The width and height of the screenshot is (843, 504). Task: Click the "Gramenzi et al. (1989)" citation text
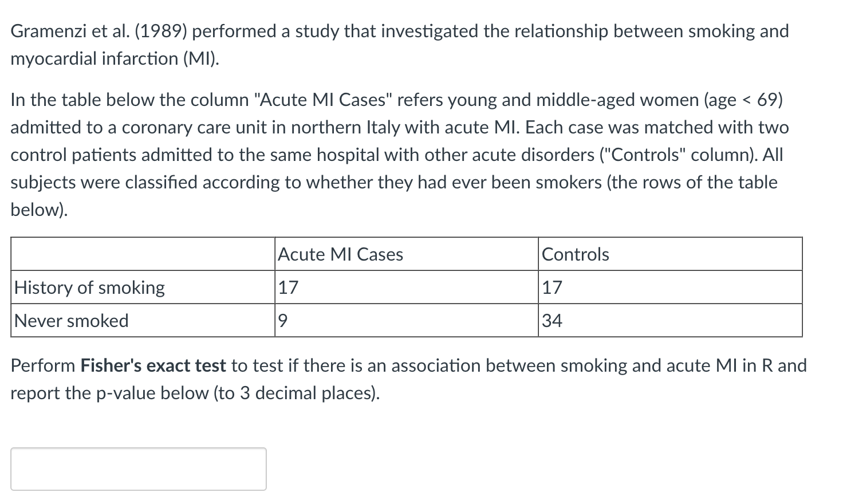[99, 31]
